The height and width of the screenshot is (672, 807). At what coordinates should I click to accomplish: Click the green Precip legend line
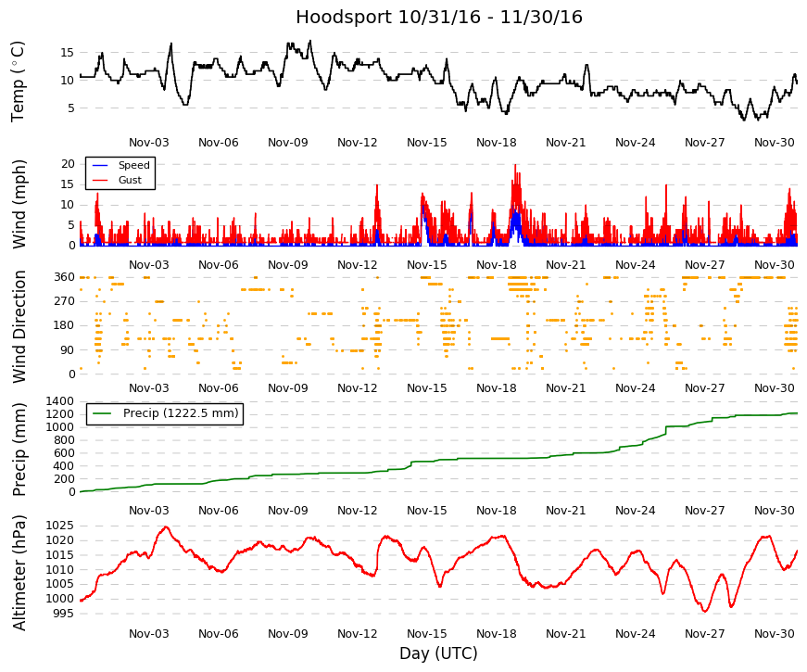(102, 413)
